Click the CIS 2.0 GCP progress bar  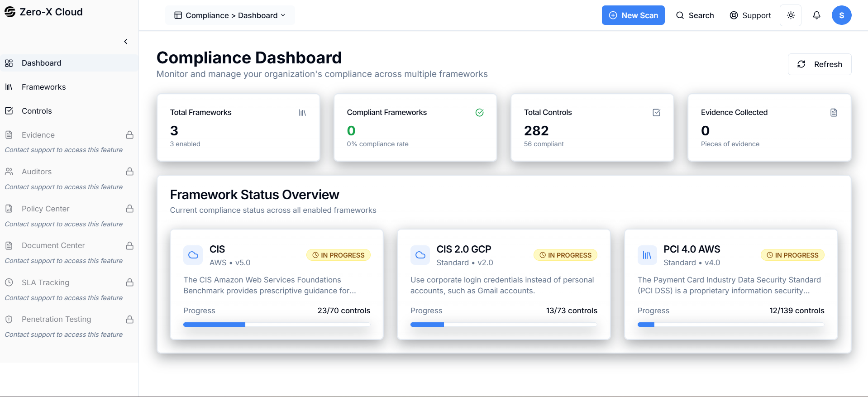click(x=504, y=325)
